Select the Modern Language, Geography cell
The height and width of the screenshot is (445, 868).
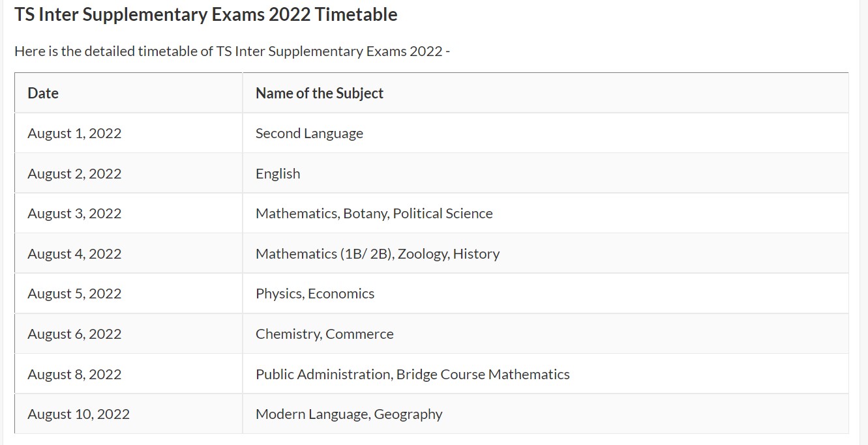pos(349,414)
